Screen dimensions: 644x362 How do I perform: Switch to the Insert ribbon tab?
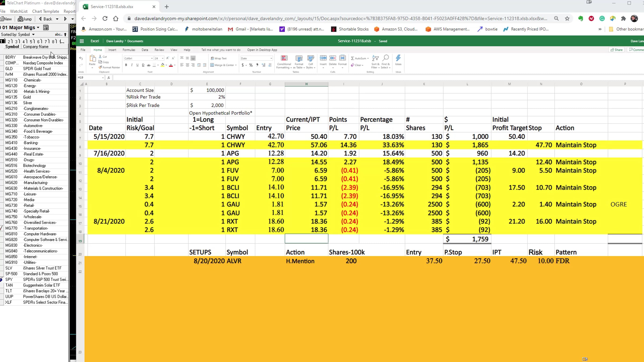tap(112, 50)
